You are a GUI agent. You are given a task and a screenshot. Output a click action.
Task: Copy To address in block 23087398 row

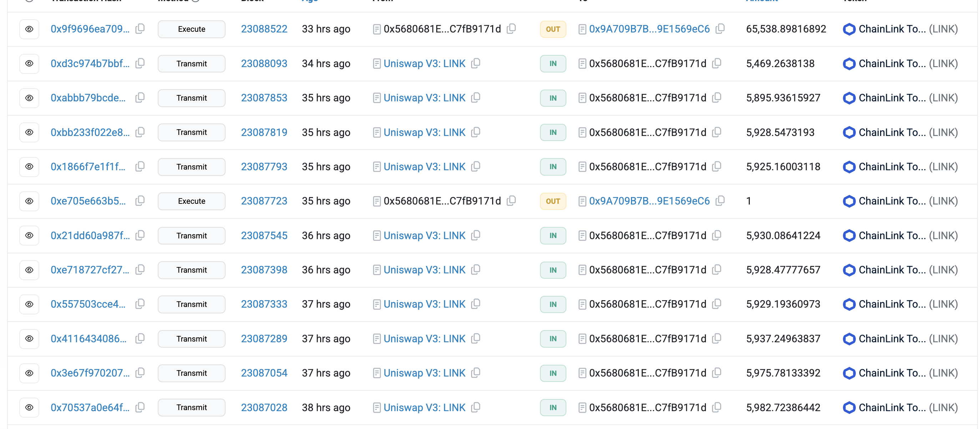(x=717, y=270)
